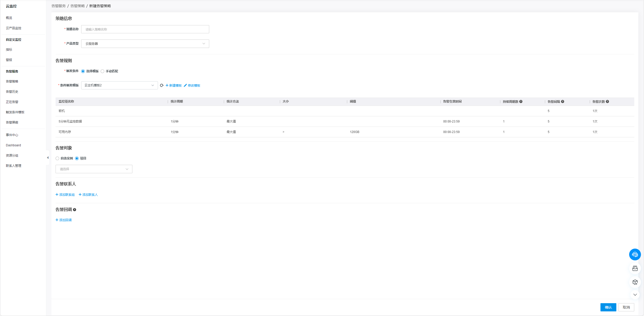
Task: Click the floating cube package icon
Action: (635, 282)
